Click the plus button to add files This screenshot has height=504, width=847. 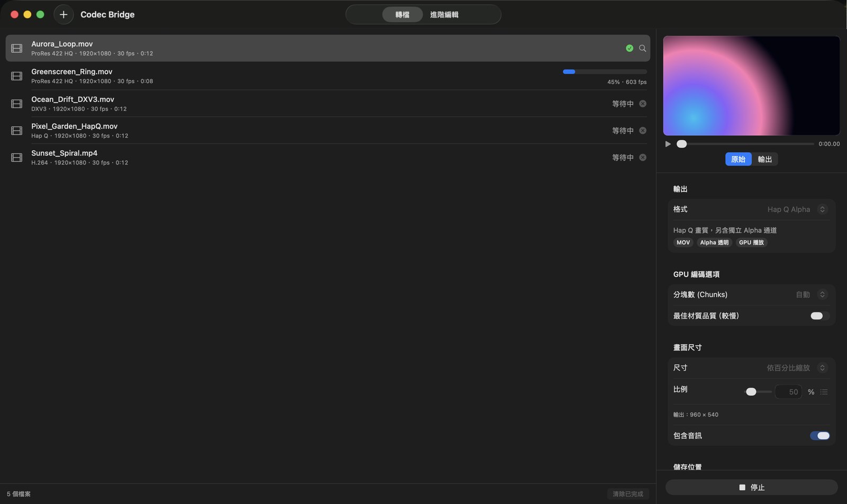point(64,14)
